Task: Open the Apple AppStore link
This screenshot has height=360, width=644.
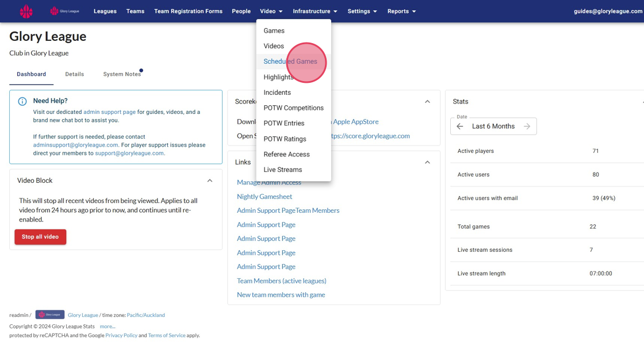Action: point(356,122)
